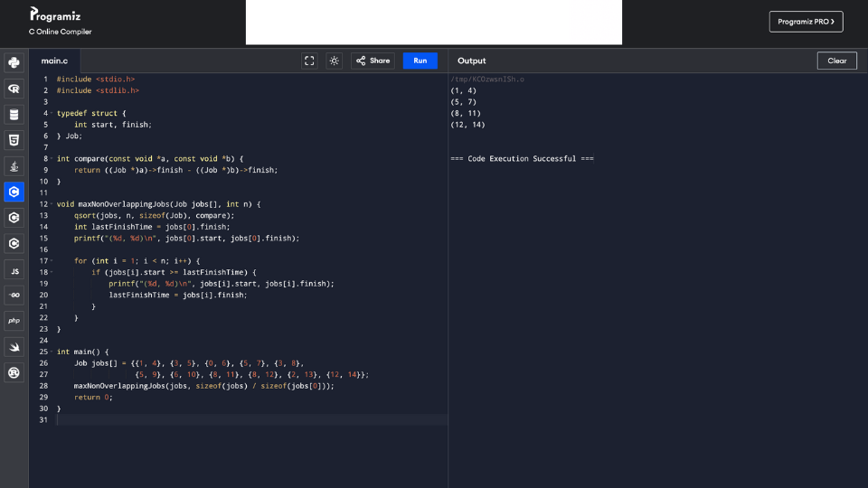Open the Go language compiler
Screen dimensions: 868x488
(x=14, y=295)
